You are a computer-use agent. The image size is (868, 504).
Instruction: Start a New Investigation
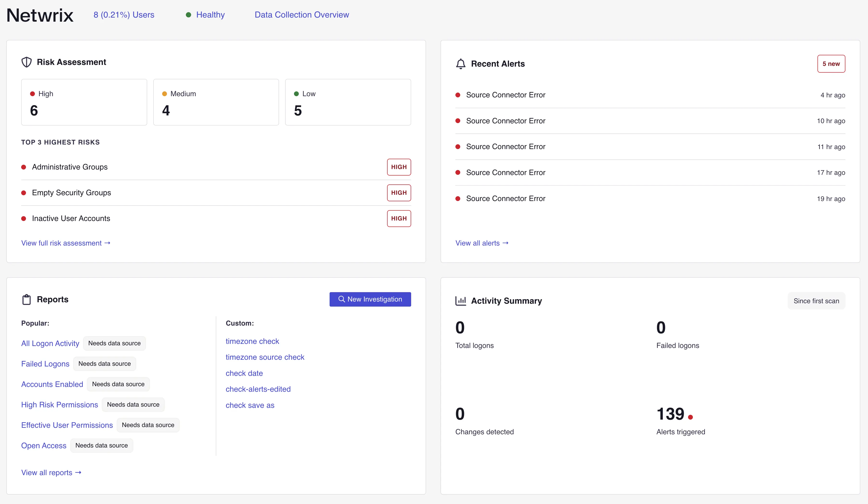pyautogui.click(x=370, y=299)
